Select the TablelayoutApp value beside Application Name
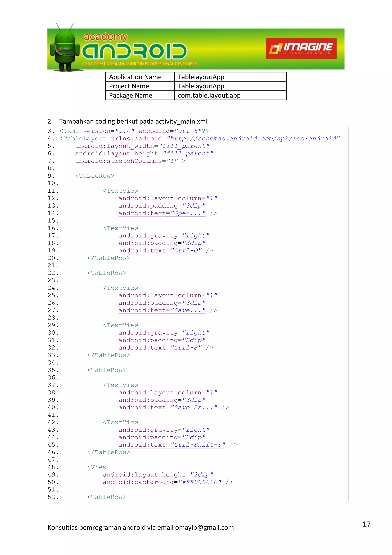The height and width of the screenshot is (555, 392). pos(230,77)
